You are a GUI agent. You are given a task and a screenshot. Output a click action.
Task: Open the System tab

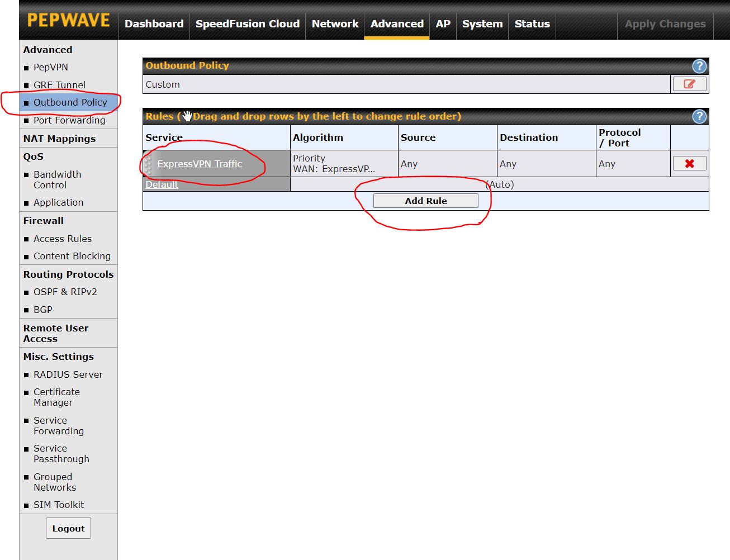pos(482,24)
